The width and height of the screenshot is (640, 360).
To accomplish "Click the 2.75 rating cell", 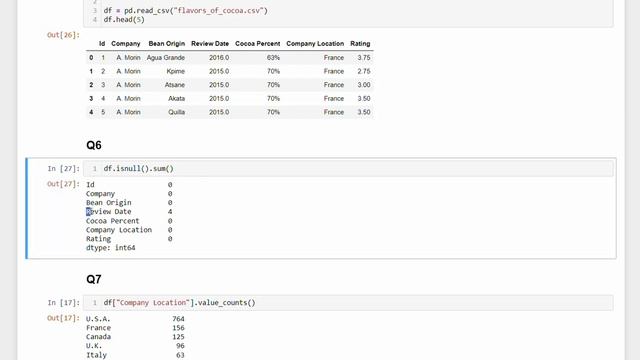I will [x=364, y=71].
